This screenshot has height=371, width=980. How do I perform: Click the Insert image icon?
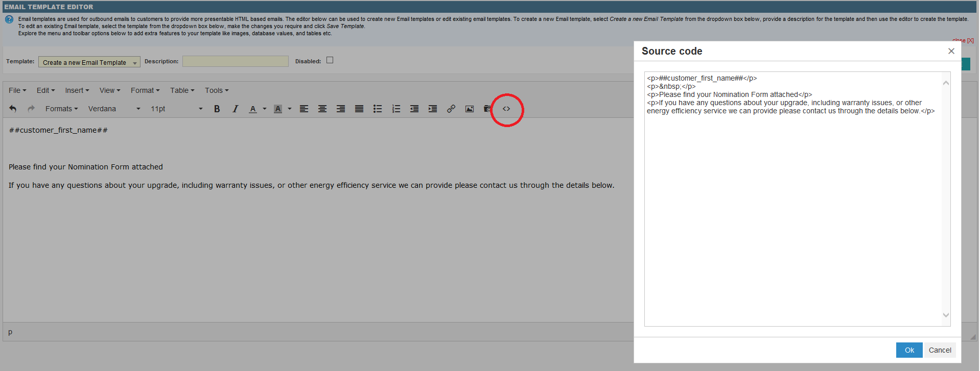(469, 109)
